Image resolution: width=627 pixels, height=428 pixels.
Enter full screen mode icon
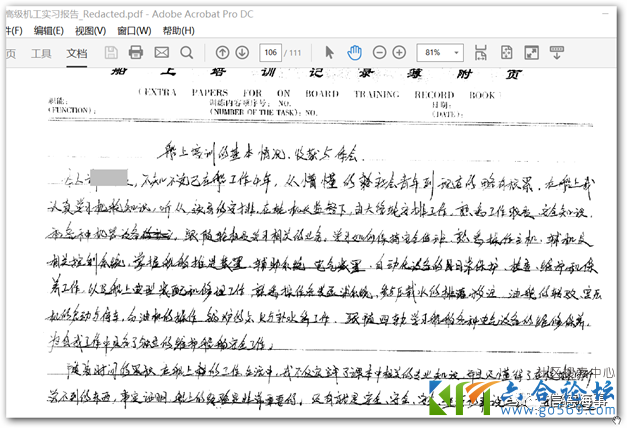[531, 52]
